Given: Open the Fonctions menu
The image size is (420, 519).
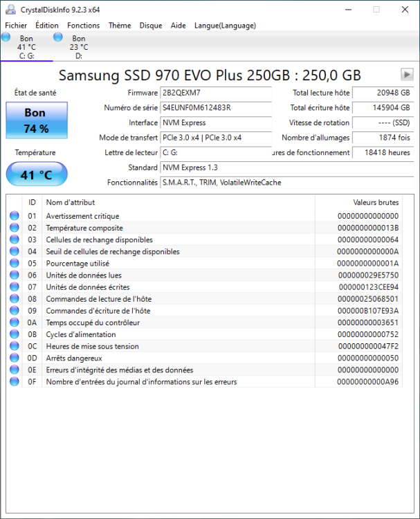Looking at the screenshot, I should [x=84, y=26].
